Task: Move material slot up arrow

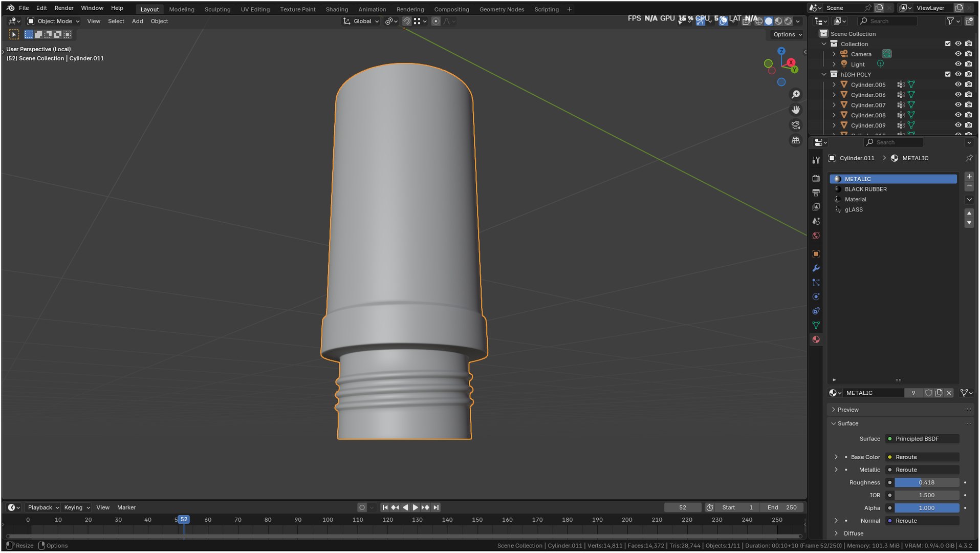Action: click(969, 213)
